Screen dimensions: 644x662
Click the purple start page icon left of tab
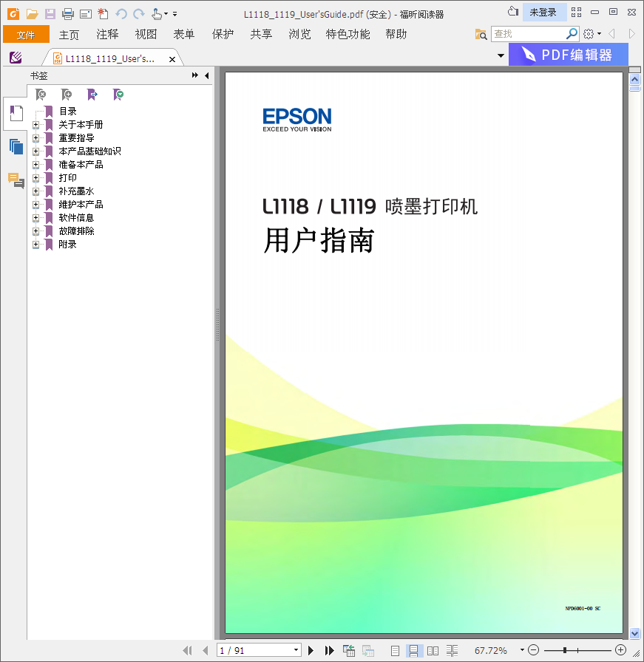(x=16, y=58)
